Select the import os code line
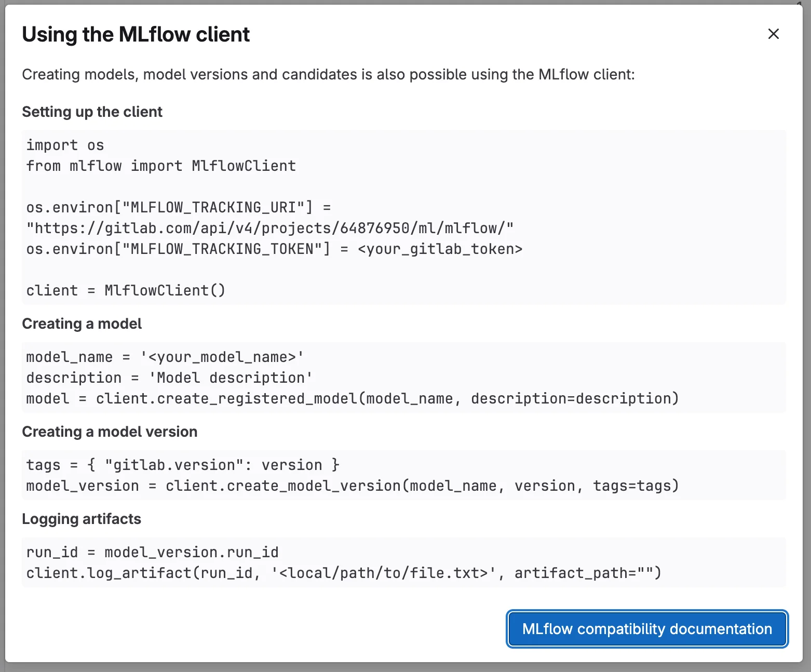This screenshot has width=811, height=672. coord(64,145)
